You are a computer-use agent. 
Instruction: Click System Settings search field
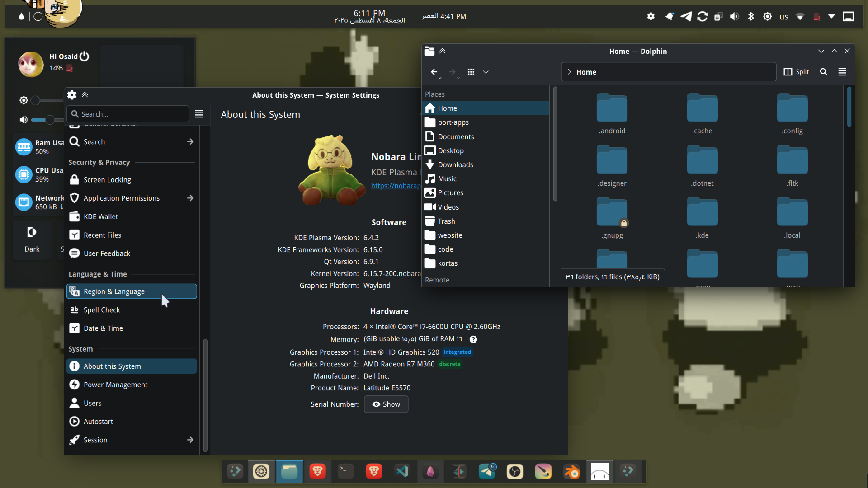click(x=128, y=114)
